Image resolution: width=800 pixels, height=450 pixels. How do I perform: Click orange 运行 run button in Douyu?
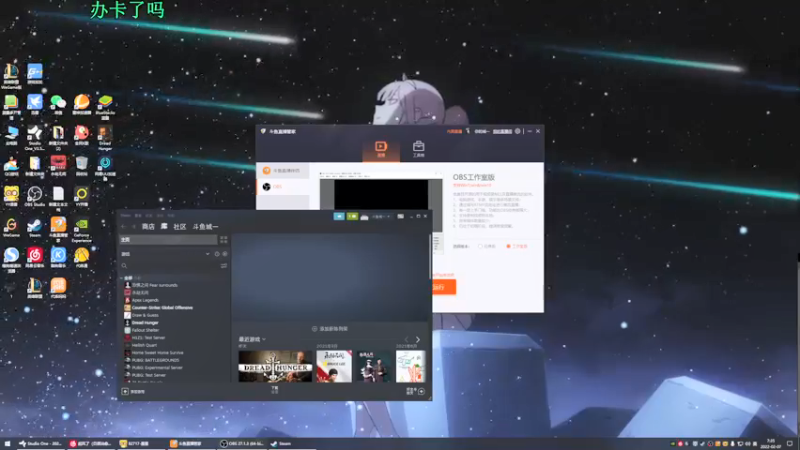point(443,287)
